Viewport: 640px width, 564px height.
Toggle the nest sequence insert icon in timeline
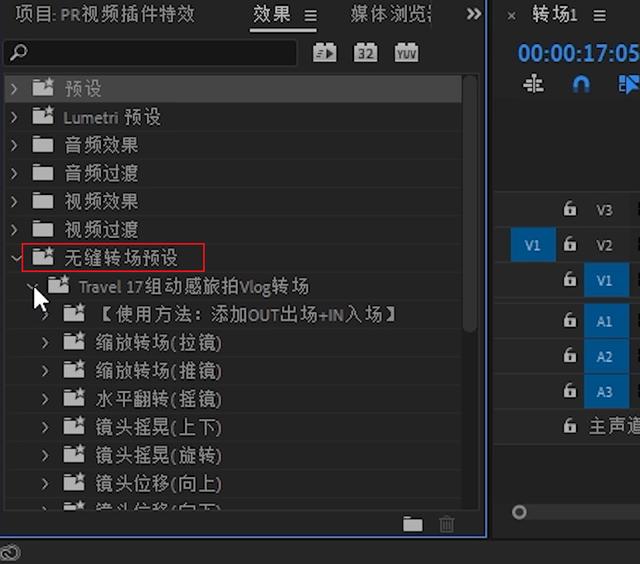pos(533,85)
